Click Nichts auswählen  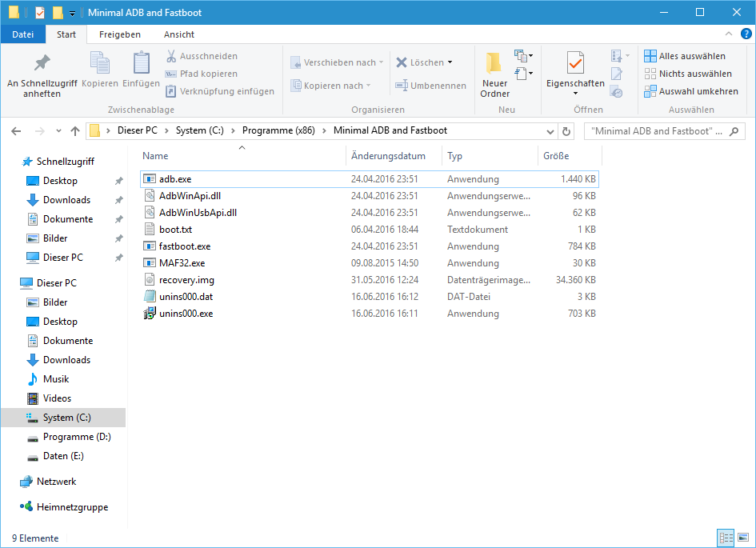[x=688, y=74]
